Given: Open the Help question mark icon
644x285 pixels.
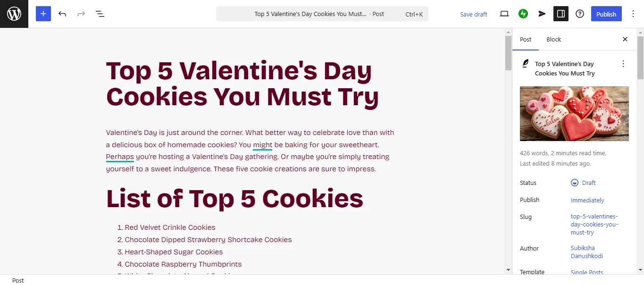Looking at the screenshot, I should 580,14.
